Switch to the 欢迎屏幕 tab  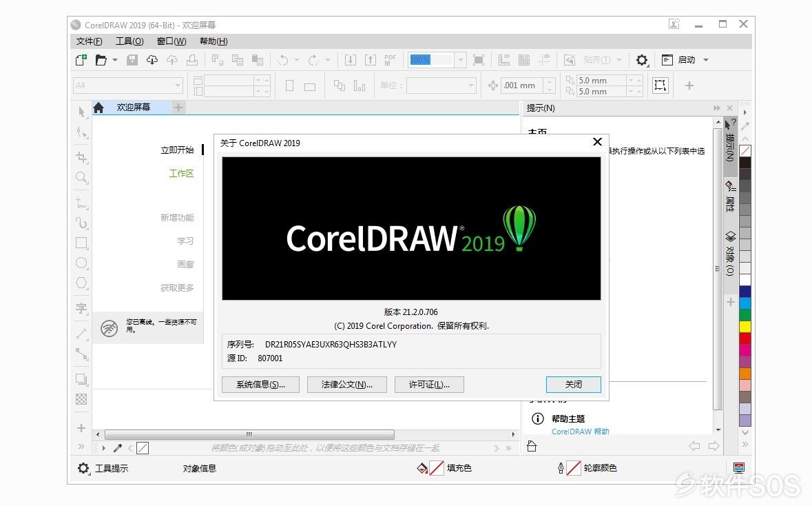[x=133, y=108]
